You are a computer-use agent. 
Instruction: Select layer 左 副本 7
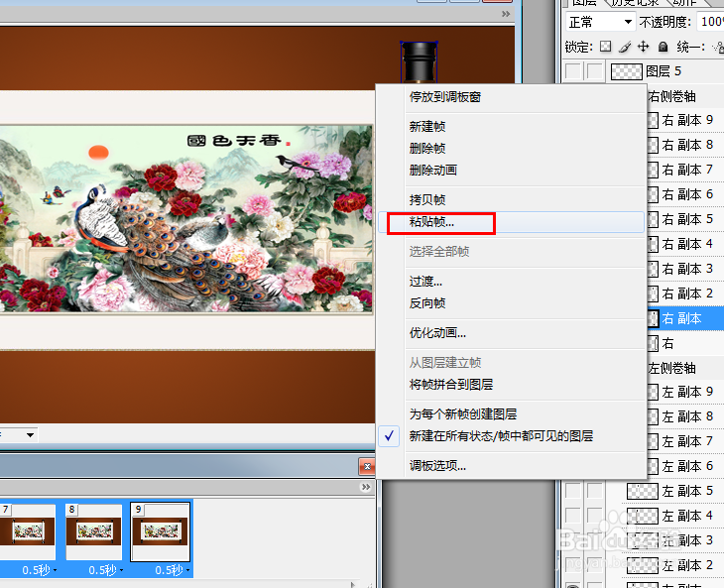click(x=687, y=441)
